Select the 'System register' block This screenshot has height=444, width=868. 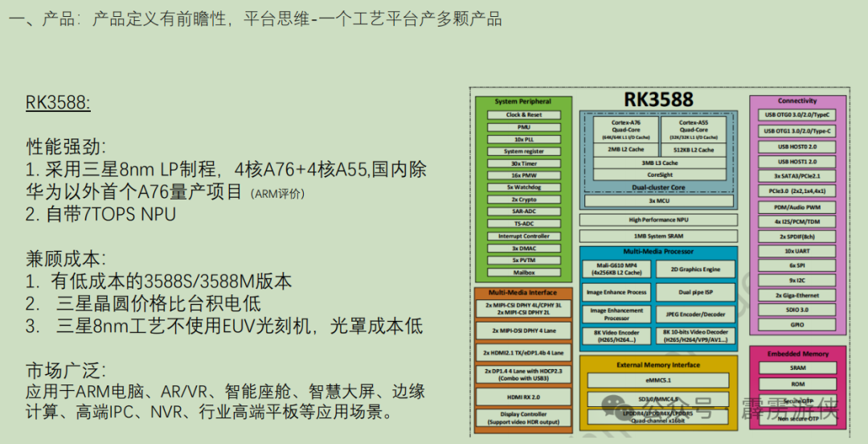[524, 151]
